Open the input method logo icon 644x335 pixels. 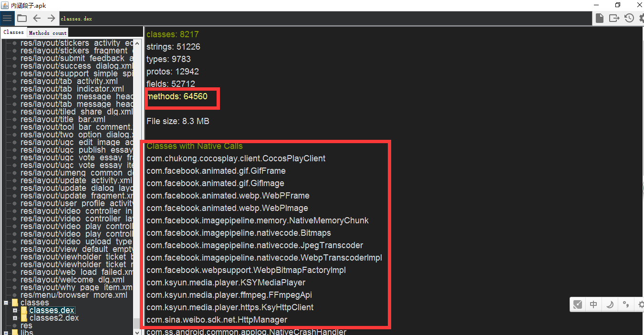click(x=578, y=304)
